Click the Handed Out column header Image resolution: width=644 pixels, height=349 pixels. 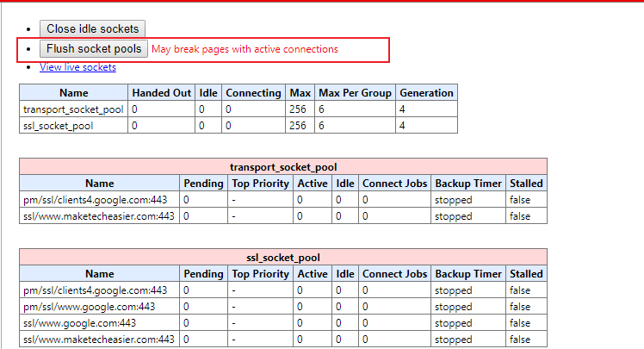pos(161,93)
